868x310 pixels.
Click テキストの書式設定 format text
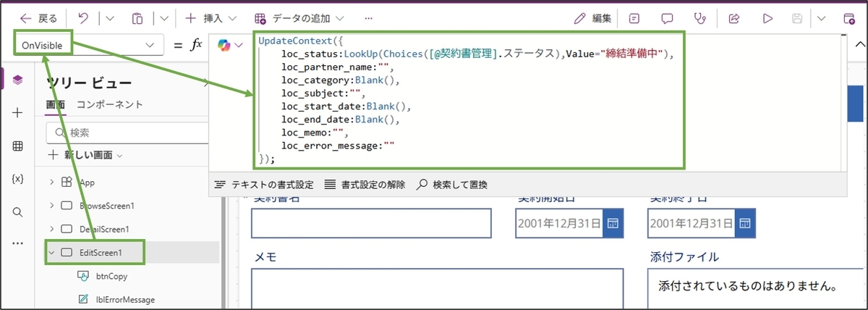tap(265, 185)
